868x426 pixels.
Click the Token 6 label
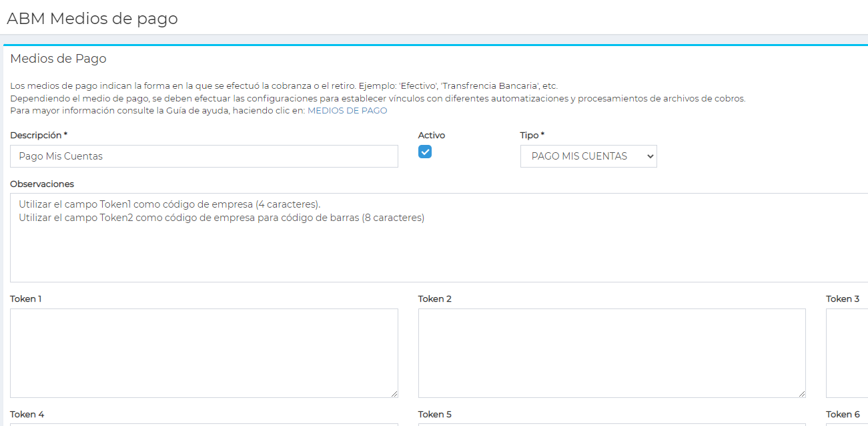coord(843,415)
